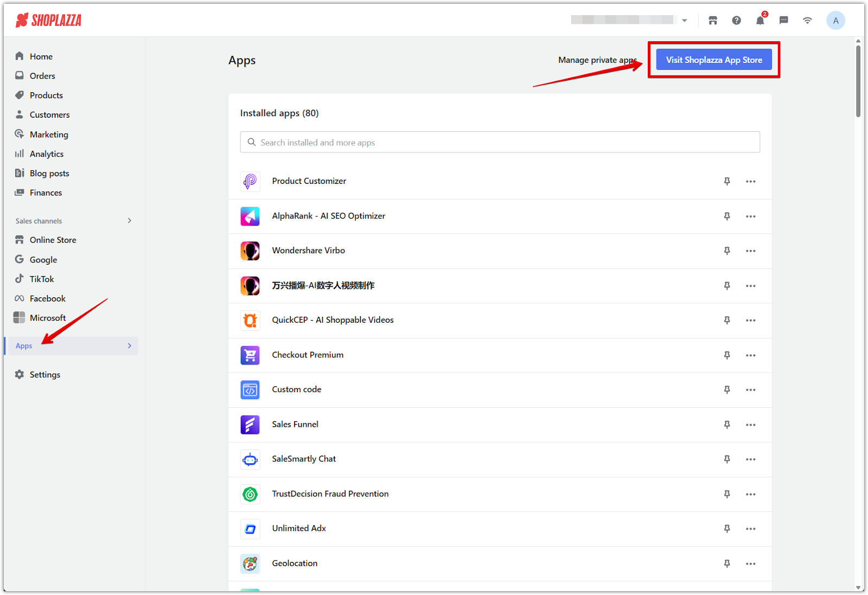Click the page vertical scrollbar
Image resolution: width=868 pixels, height=595 pixels.
(858, 81)
